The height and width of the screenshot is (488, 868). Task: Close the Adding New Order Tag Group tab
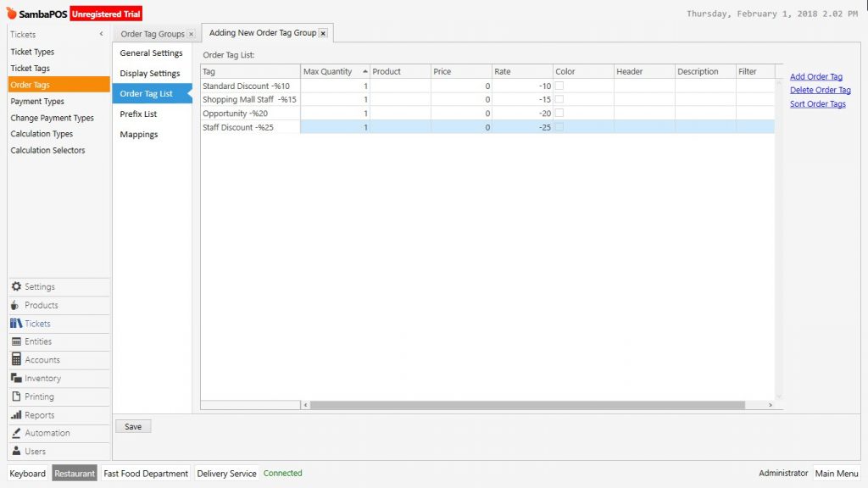click(323, 34)
